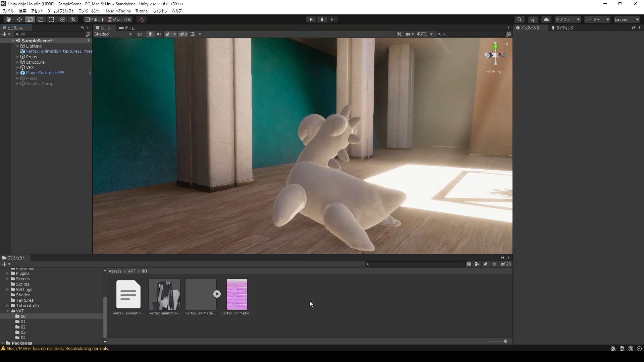
Task: Expand the Props hierarchy item
Action: click(x=17, y=57)
